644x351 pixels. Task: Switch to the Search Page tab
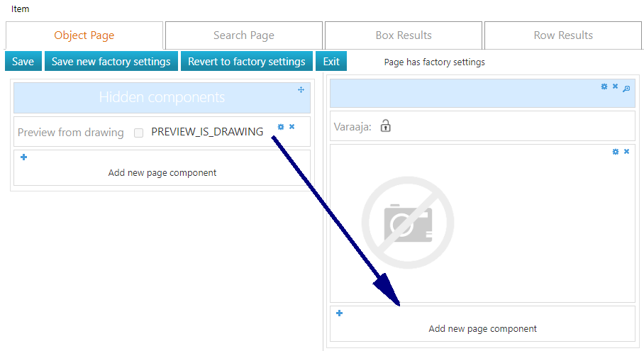(x=244, y=35)
